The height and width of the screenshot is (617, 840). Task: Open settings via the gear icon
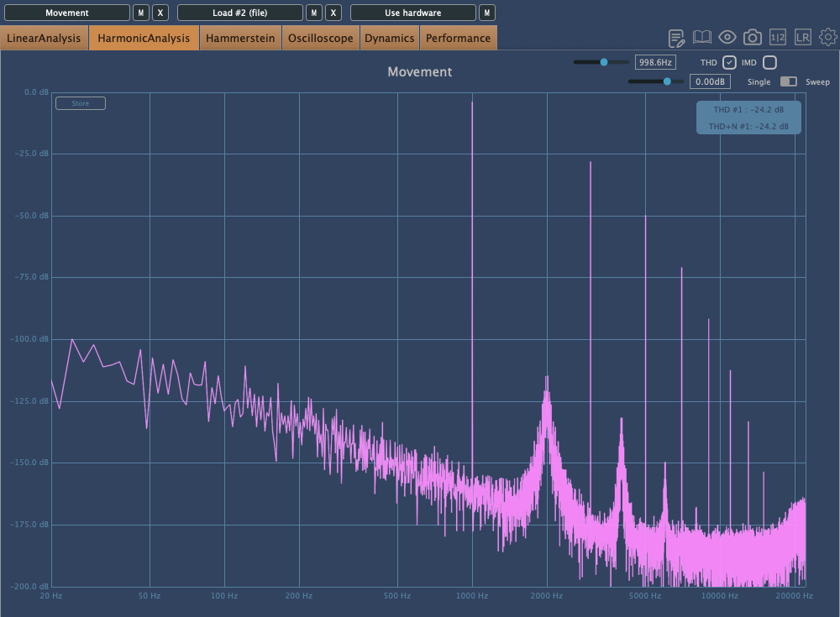pyautogui.click(x=828, y=38)
